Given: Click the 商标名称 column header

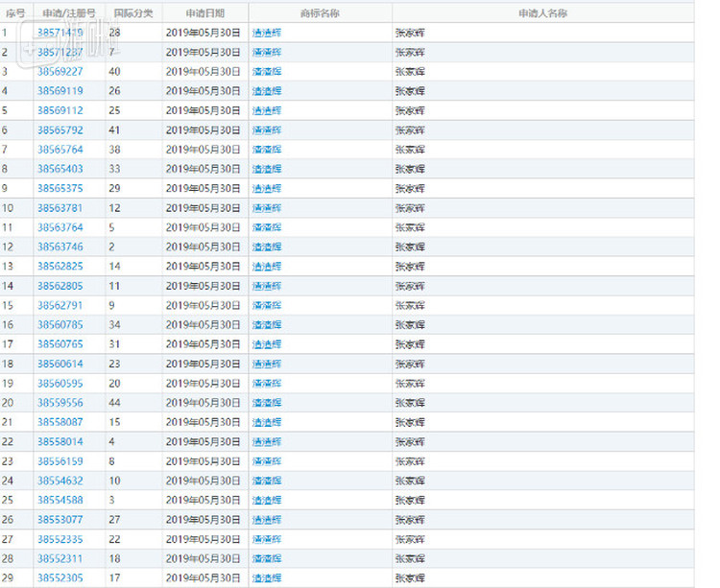Looking at the screenshot, I should 320,13.
